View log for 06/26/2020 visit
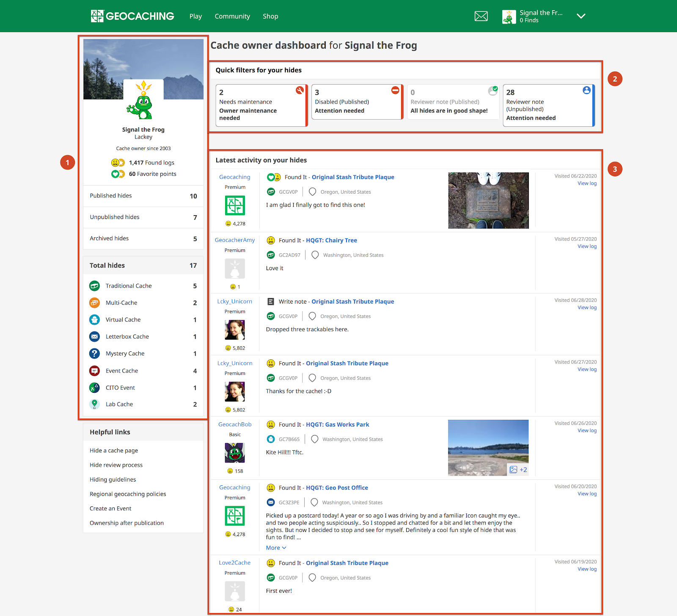Screen dimensions: 677x616 point(587,431)
